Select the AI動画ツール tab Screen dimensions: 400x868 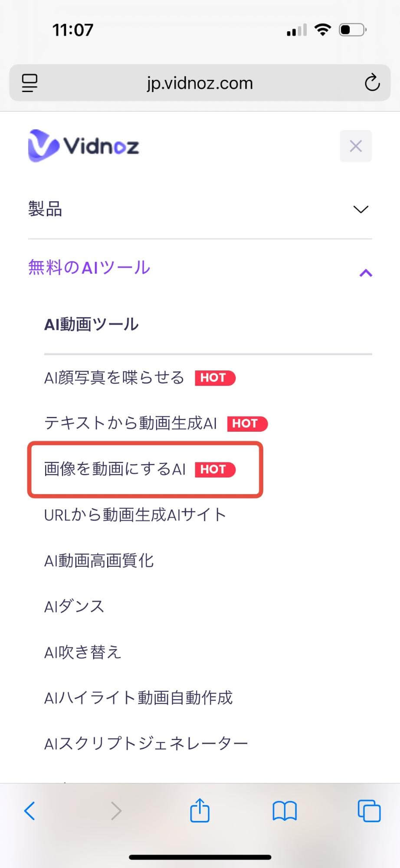92,324
